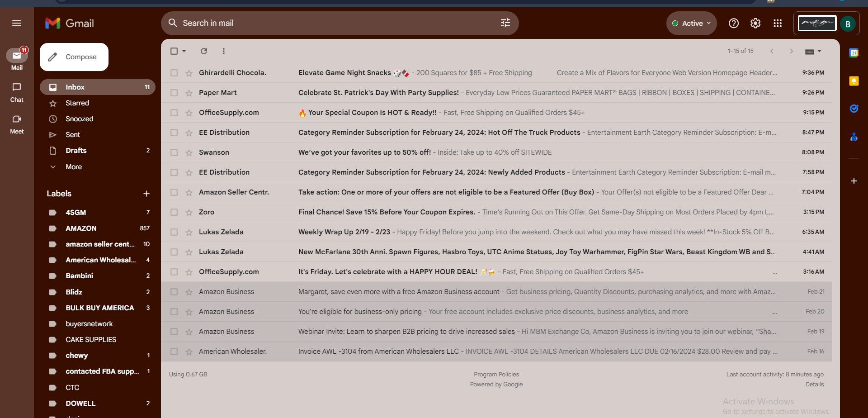This screenshot has height=418, width=868.
Task: Select the Swanson email checkbox
Action: (174, 152)
